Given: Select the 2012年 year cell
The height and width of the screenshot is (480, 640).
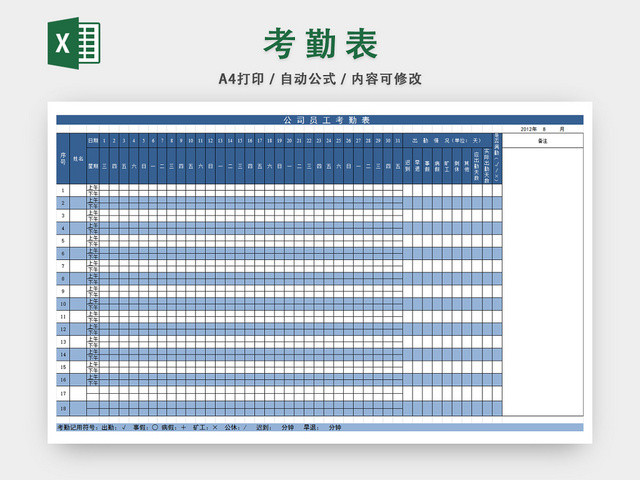Looking at the screenshot, I should coord(529,129).
